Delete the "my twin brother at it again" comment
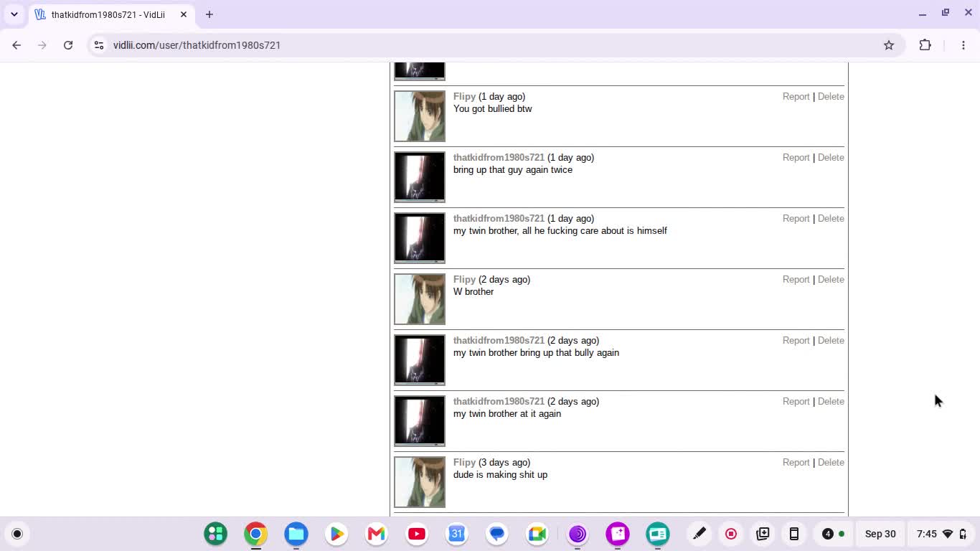 click(831, 402)
